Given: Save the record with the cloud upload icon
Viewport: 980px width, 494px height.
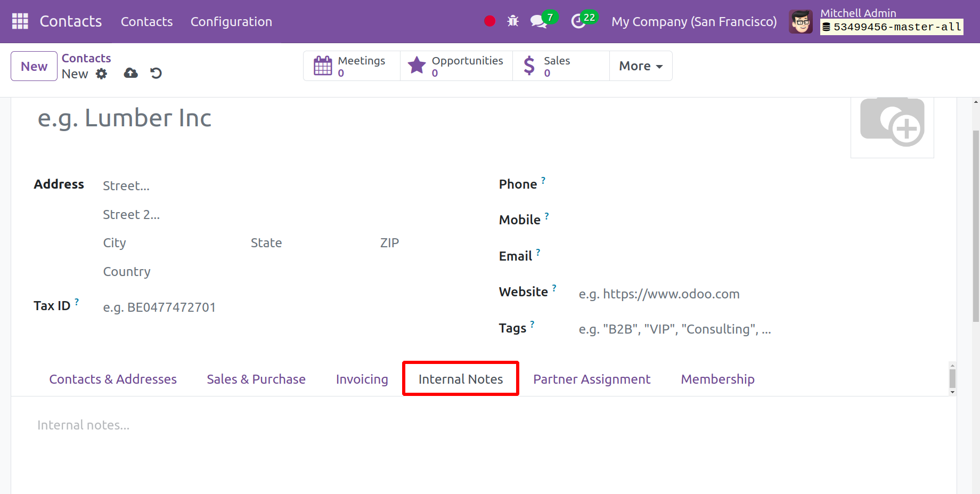Looking at the screenshot, I should point(130,74).
